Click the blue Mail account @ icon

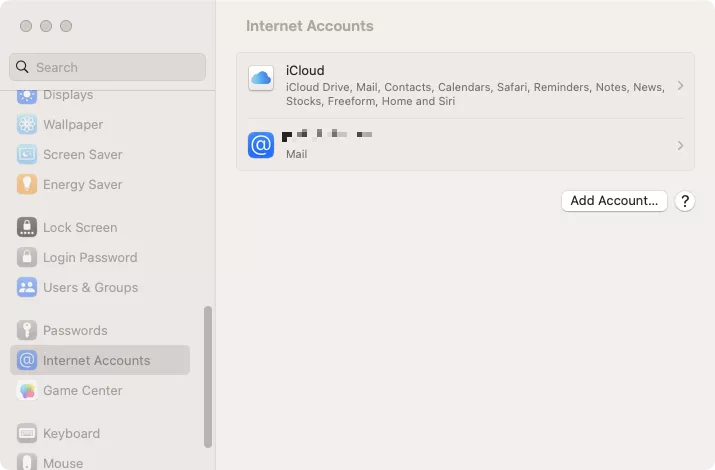261,145
